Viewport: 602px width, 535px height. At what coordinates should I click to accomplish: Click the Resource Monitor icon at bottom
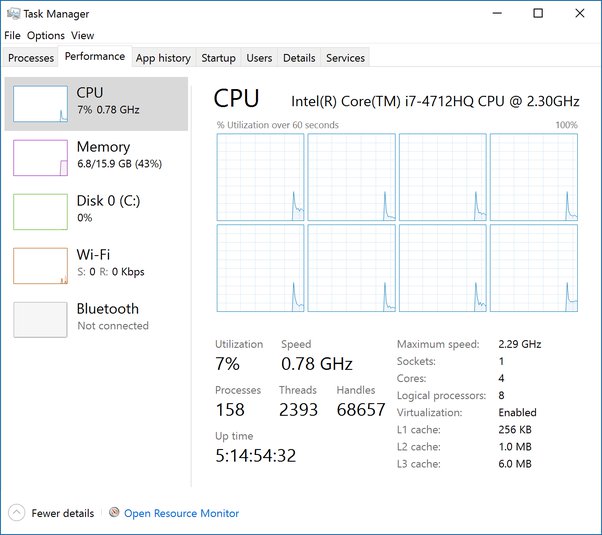click(114, 512)
